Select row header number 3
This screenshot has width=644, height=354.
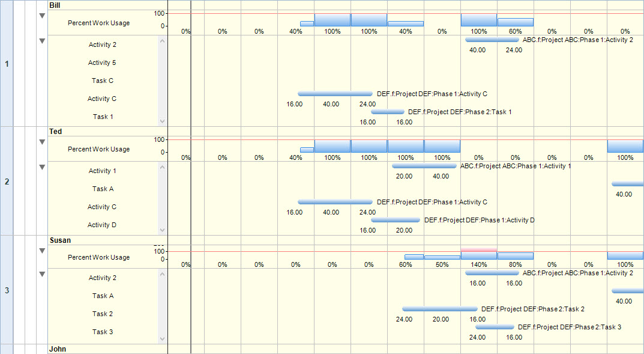(x=7, y=290)
